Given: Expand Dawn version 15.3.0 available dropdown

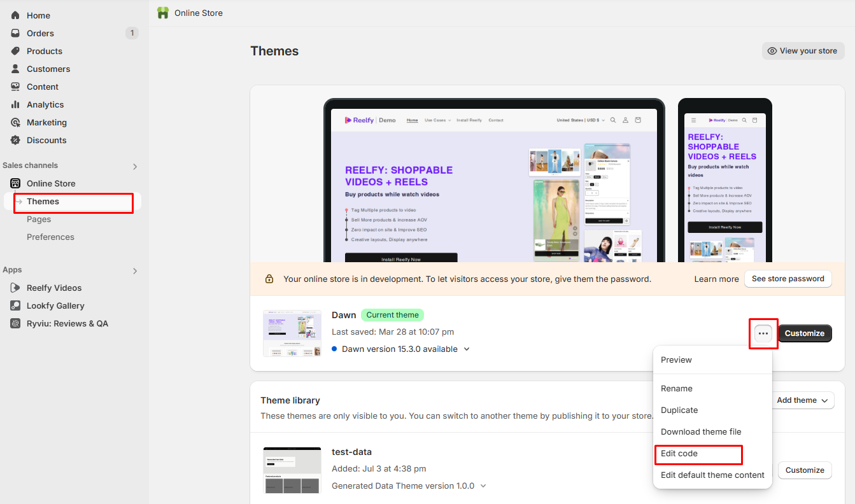Looking at the screenshot, I should (x=467, y=349).
